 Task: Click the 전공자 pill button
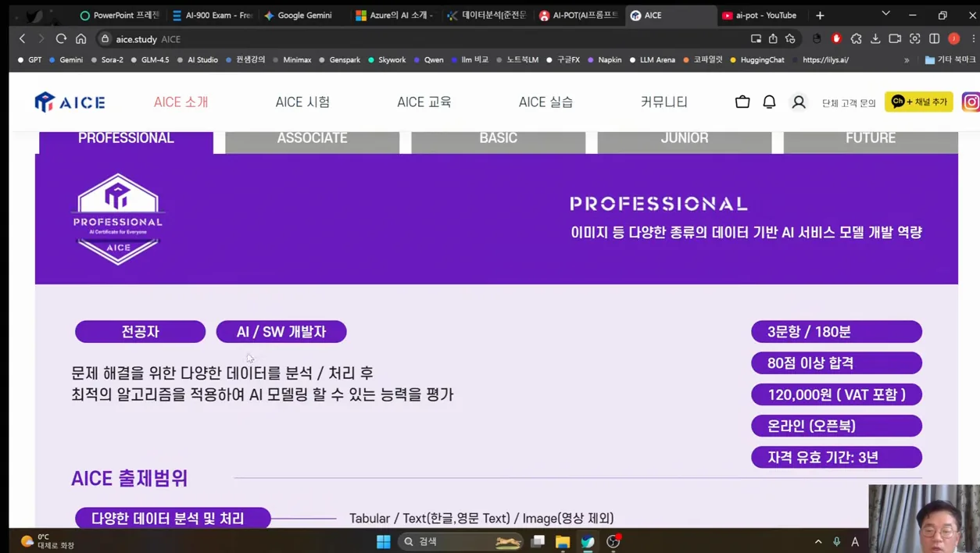[140, 331]
